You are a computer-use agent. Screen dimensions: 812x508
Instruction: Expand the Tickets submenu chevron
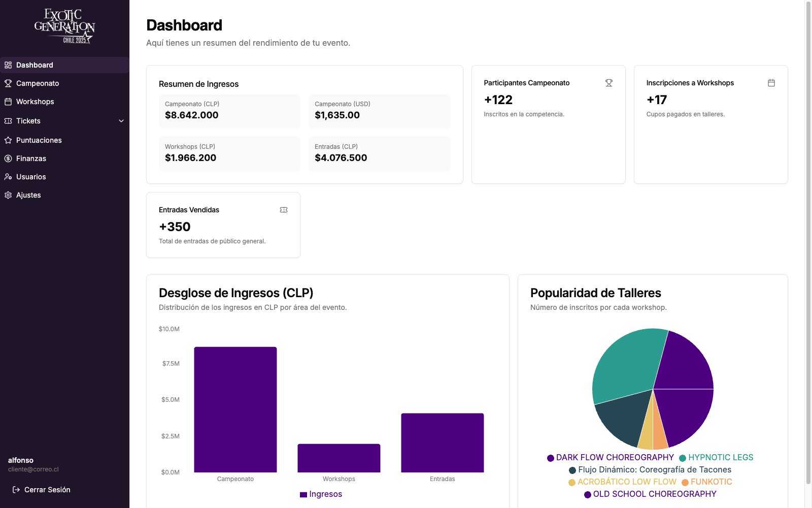[x=121, y=121]
